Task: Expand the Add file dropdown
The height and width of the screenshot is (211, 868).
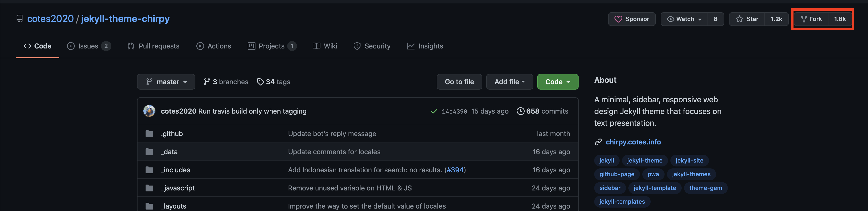Action: click(x=509, y=82)
